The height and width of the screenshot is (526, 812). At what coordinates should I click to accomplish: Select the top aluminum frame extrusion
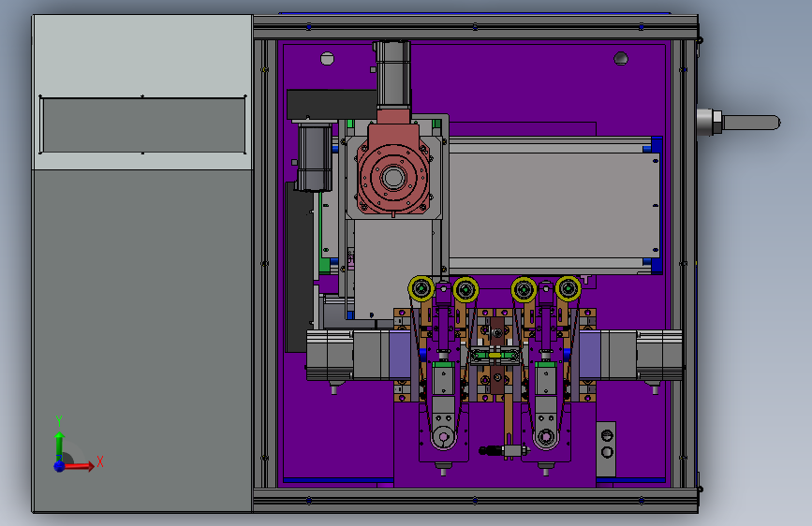476,27
